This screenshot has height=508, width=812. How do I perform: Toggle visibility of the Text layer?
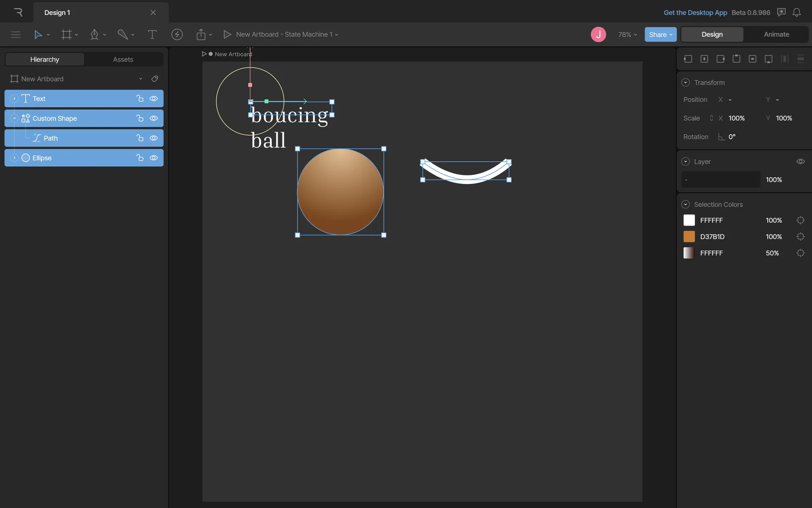[x=154, y=99]
